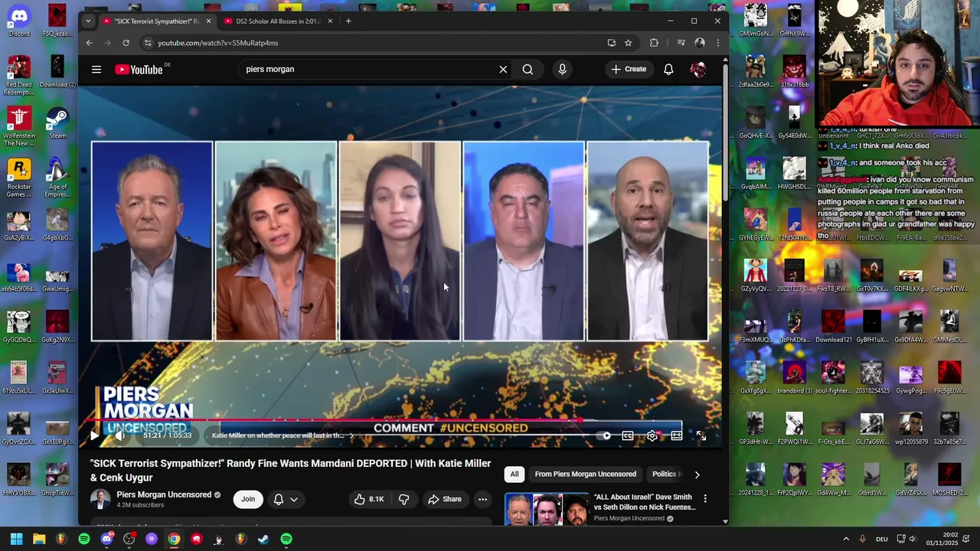Open Chrome three-dot menu
980x551 pixels.
tap(717, 43)
